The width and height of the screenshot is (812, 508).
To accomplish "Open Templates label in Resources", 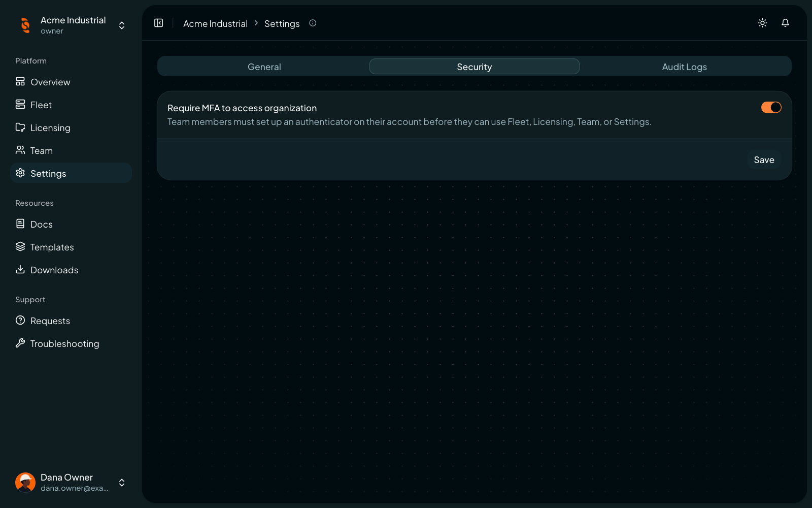I will click(52, 247).
